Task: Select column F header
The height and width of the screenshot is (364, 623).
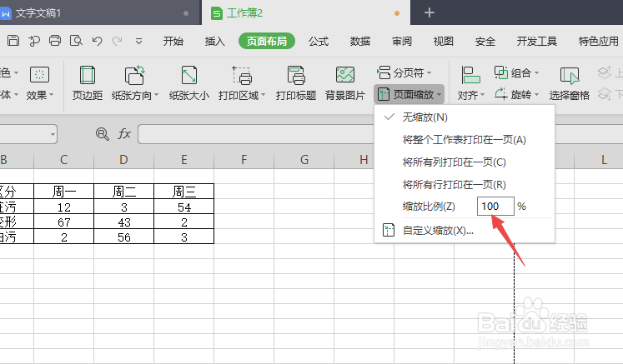Action: point(244,160)
